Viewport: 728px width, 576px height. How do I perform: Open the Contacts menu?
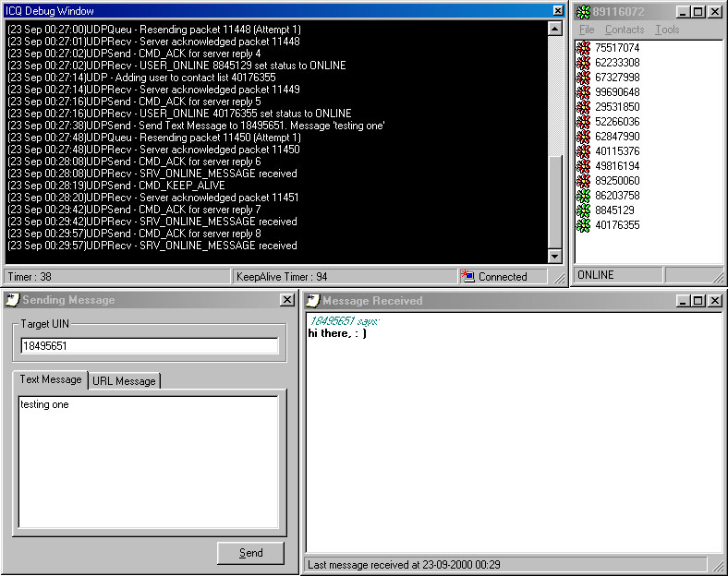[625, 30]
